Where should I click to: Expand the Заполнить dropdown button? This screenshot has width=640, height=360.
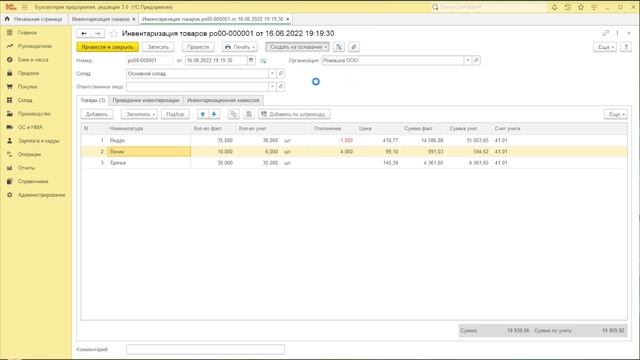pos(139,114)
